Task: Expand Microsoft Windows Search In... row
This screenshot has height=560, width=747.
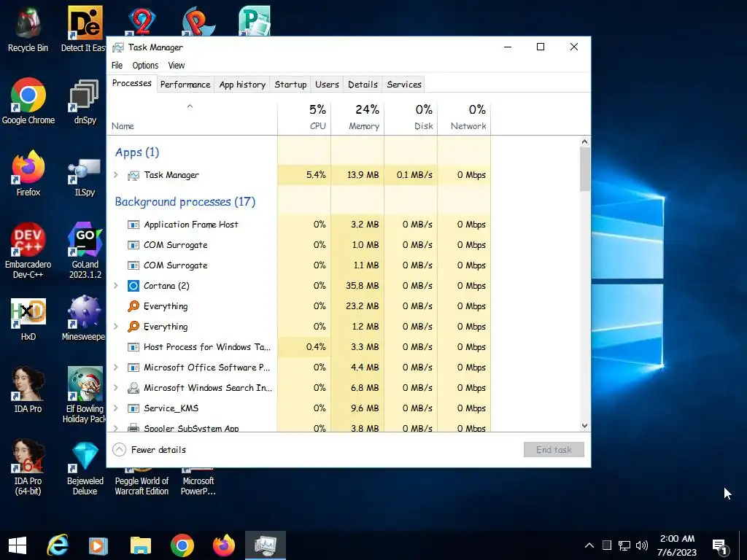Action: coord(116,388)
